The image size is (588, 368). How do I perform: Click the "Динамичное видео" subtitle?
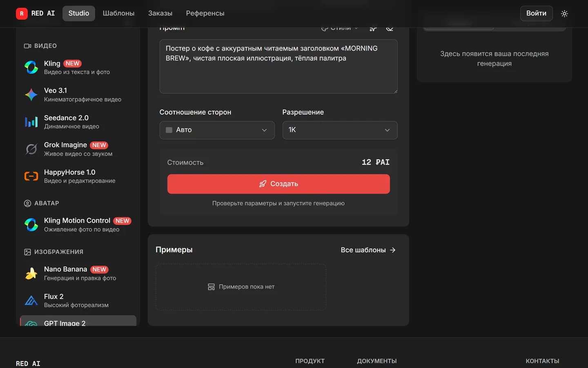click(71, 126)
